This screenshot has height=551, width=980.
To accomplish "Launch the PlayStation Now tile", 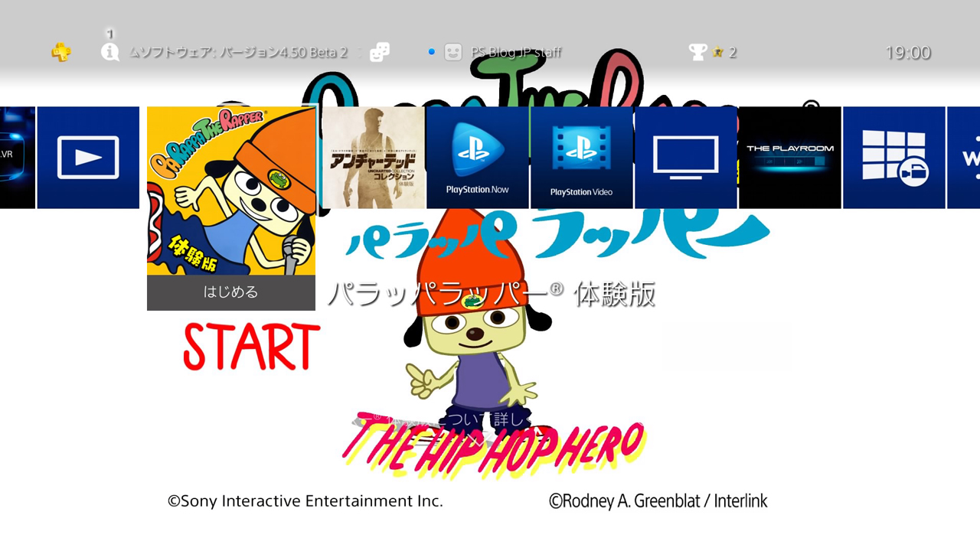I will click(x=478, y=157).
